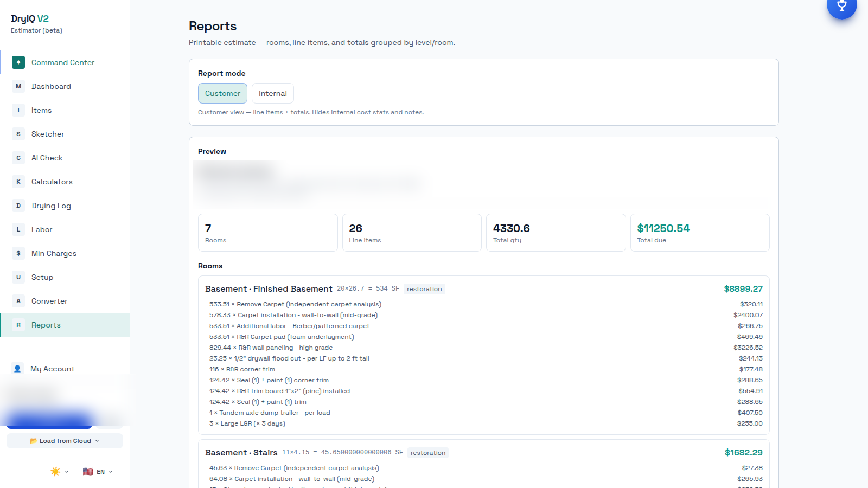Click Basement · Finished Basement room heading
Image resolution: width=868 pixels, height=488 pixels.
tap(269, 289)
